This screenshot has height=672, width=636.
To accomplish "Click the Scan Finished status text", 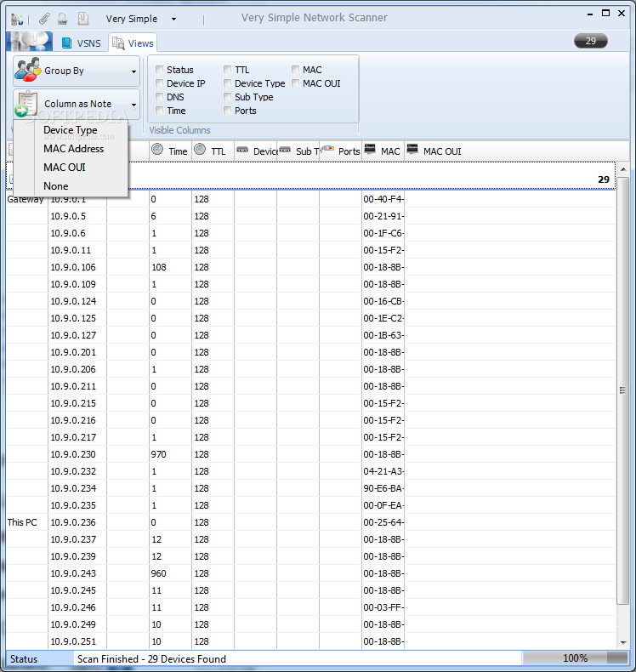I will (151, 658).
